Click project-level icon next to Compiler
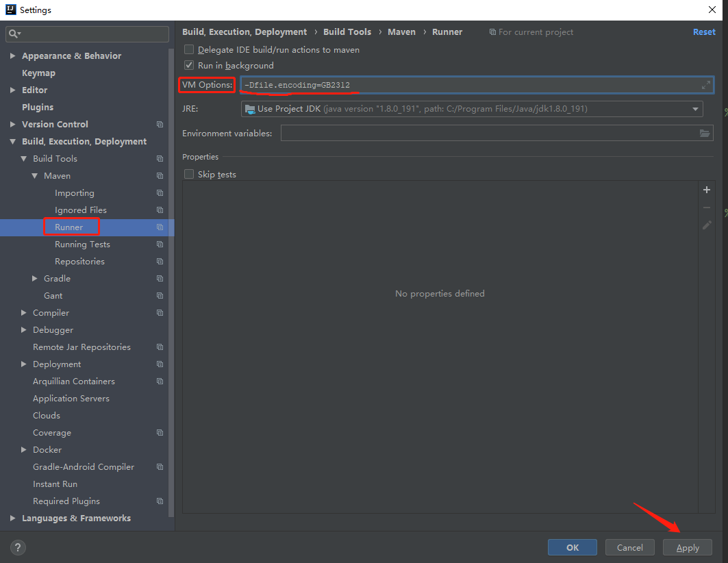Viewport: 728px width, 563px height. tap(160, 313)
